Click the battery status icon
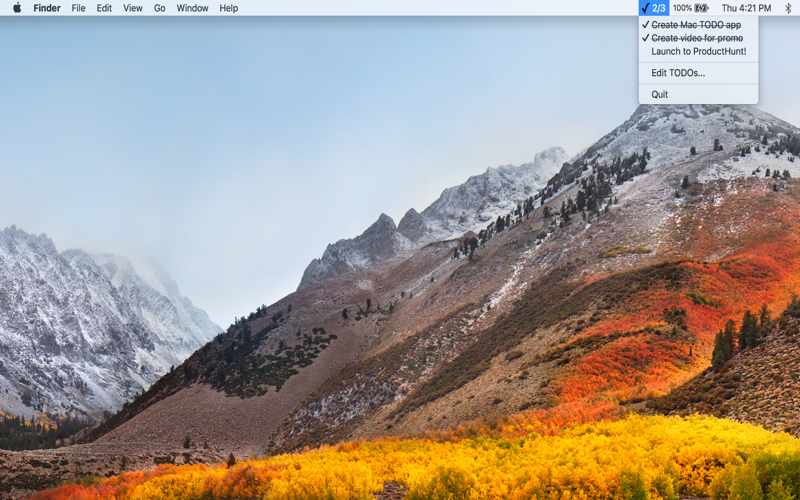This screenshot has width=800, height=500. [702, 8]
